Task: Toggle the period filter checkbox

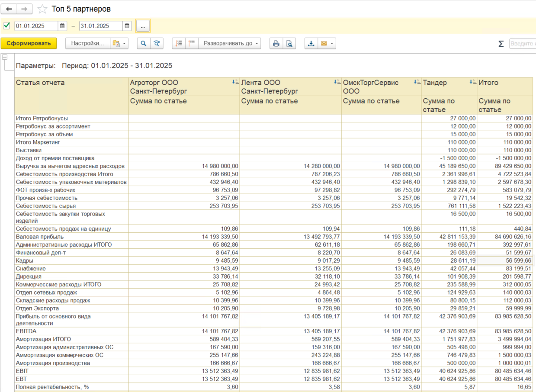Action: (6, 26)
